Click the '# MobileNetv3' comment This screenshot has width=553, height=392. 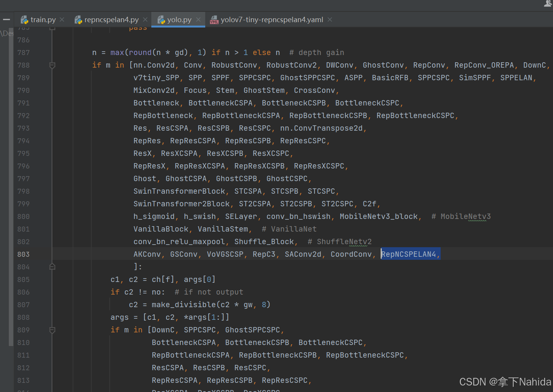pos(461,217)
